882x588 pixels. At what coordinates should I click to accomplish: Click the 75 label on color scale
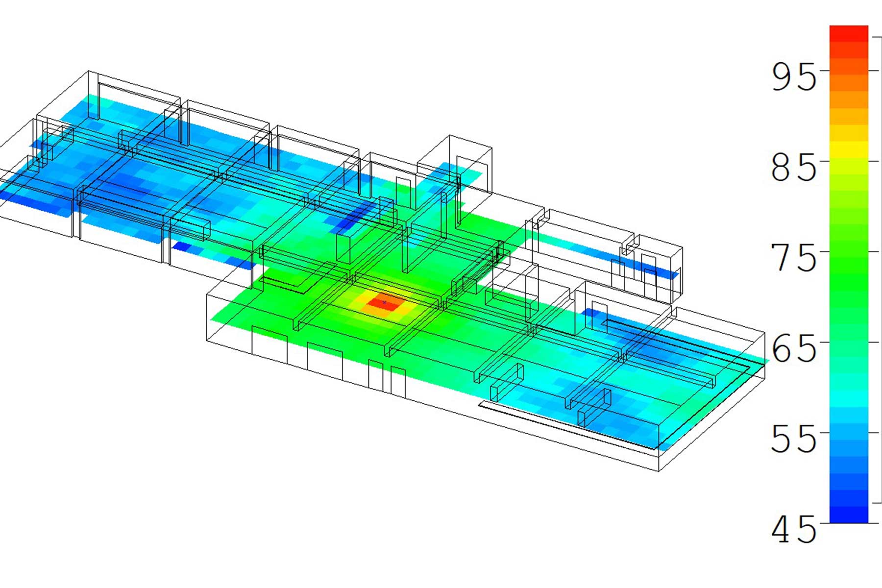tap(794, 258)
